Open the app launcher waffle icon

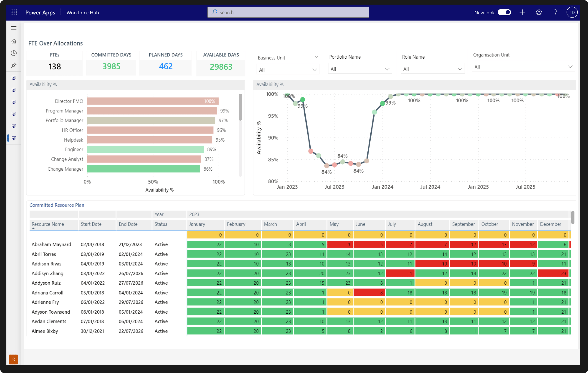(14, 12)
